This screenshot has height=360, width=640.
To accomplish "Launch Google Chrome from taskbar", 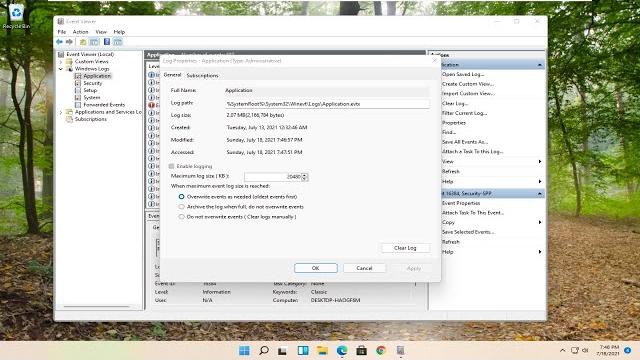I will pos(381,350).
